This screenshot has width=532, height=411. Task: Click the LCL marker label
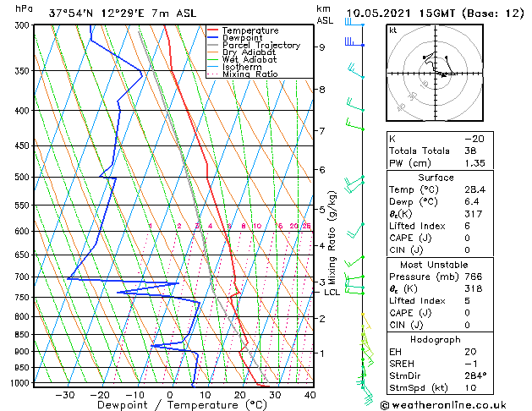[x=332, y=293]
